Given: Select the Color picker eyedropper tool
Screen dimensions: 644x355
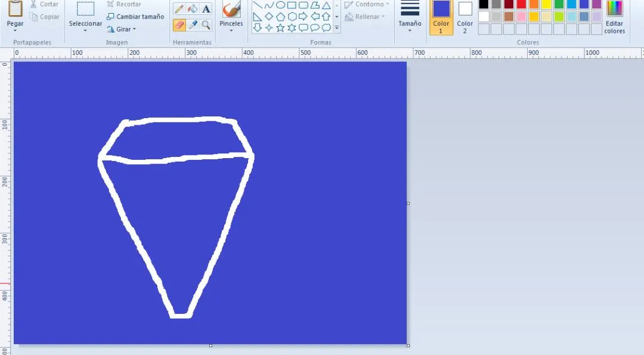Looking at the screenshot, I should (x=193, y=25).
